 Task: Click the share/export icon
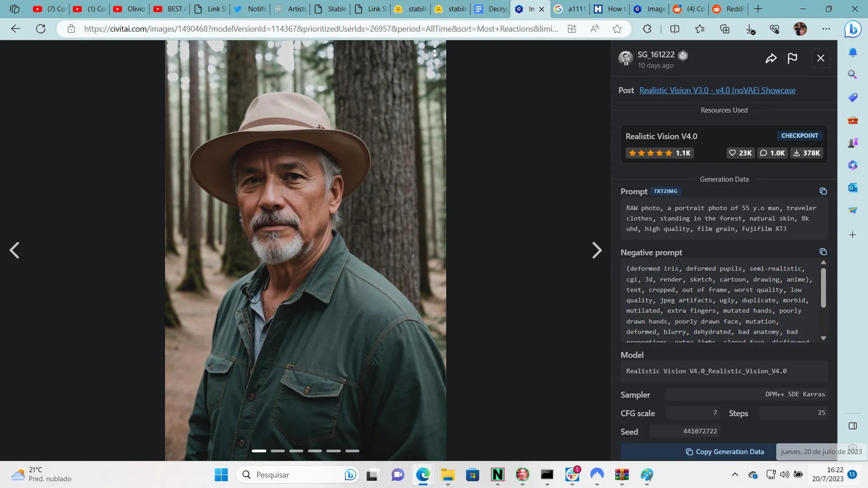coord(771,58)
